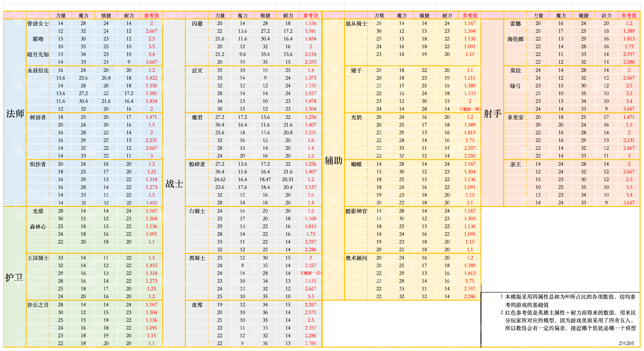Click the 敏捷 header in the 战士 table
This screenshot has width=644, height=351.
(x=265, y=15)
